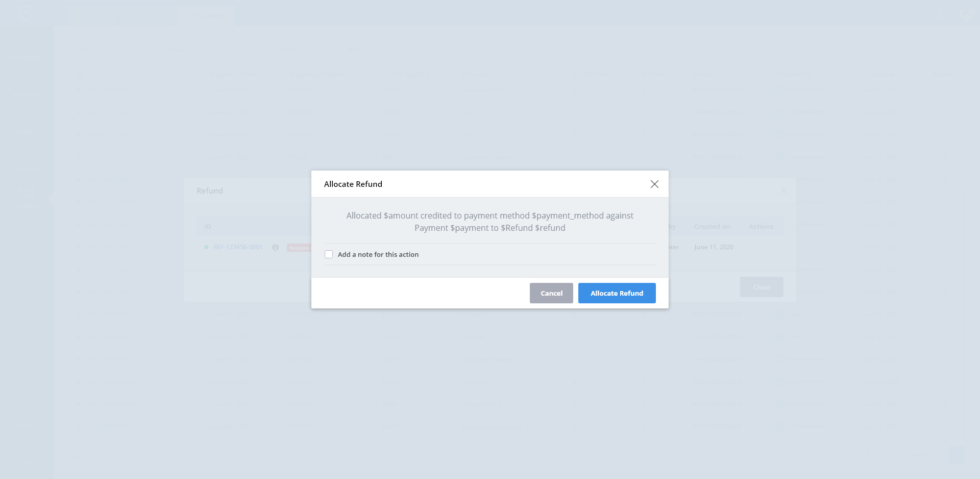Select the Payments tab at the top
Screen dimensions: 980x479
click(x=206, y=16)
